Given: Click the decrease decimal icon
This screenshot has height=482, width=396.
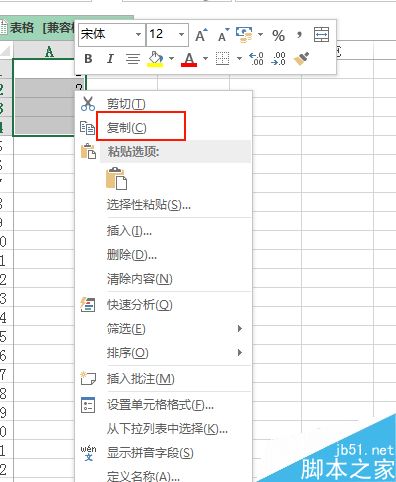Looking at the screenshot, I should tap(279, 59).
